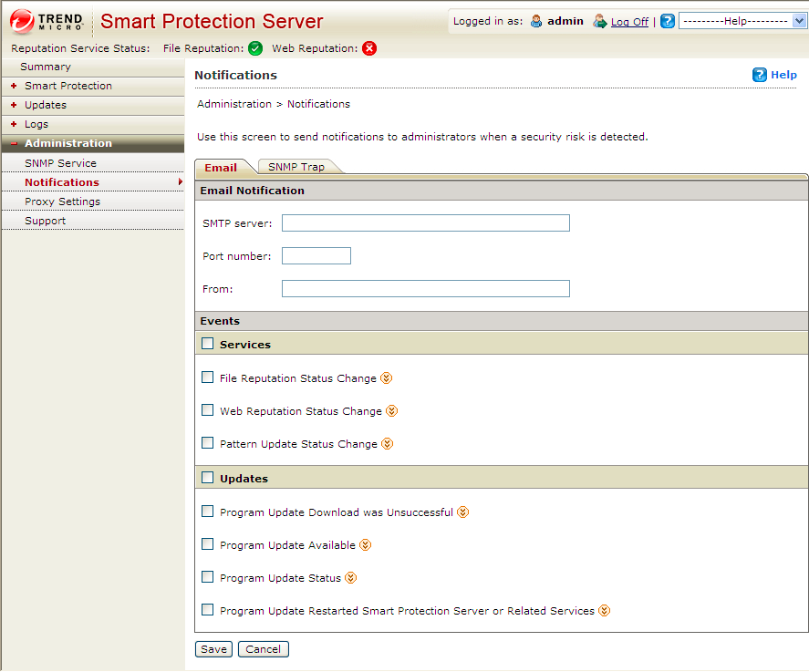
Task: Switch to the SNMP Trap tab
Action: click(x=296, y=167)
